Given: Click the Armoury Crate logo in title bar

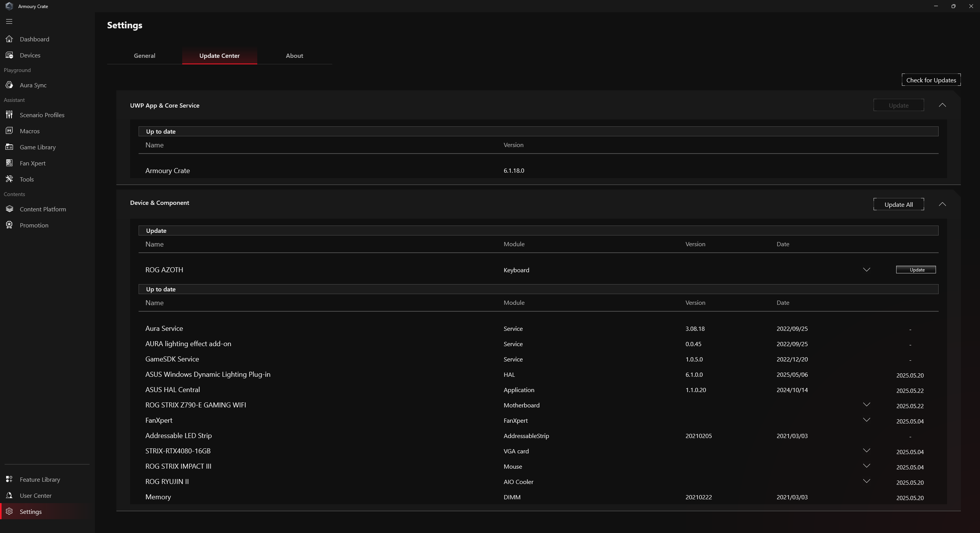Looking at the screenshot, I should coord(9,6).
